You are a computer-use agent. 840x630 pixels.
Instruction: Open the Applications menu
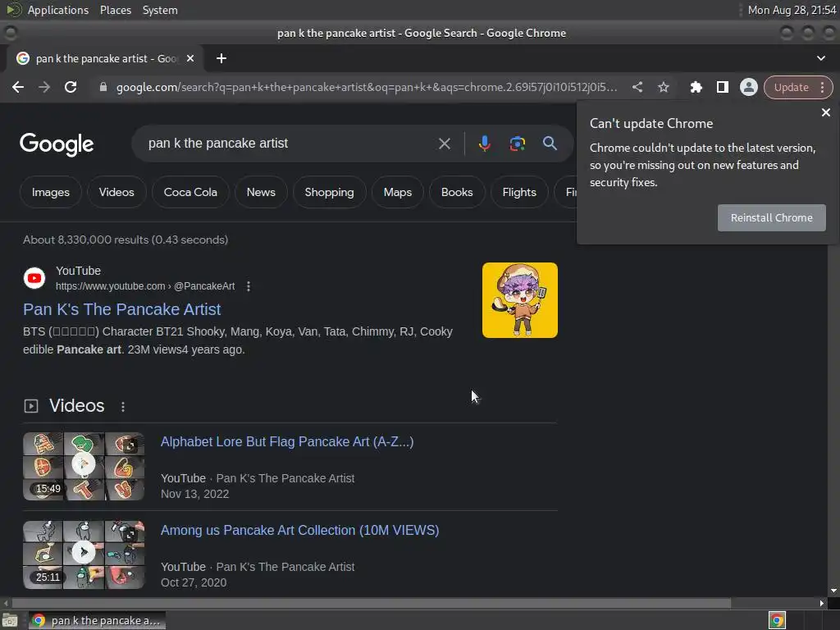pos(58,10)
